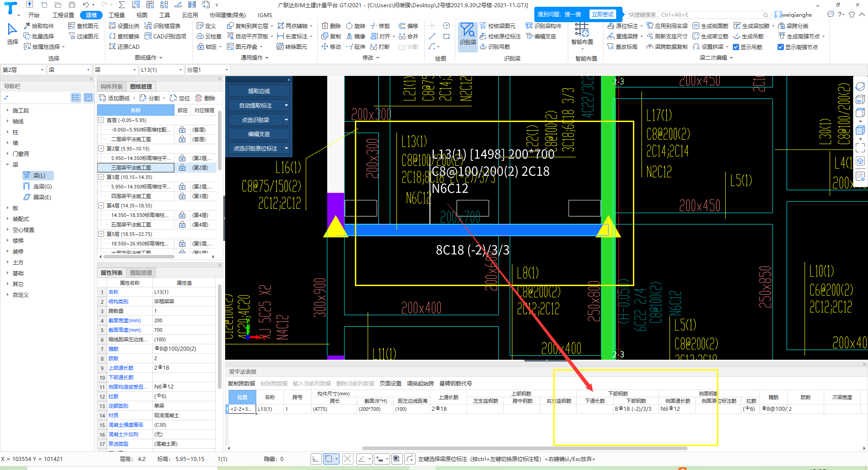Click the 提取边线 button
The width and height of the screenshot is (868, 470).
(x=259, y=91)
